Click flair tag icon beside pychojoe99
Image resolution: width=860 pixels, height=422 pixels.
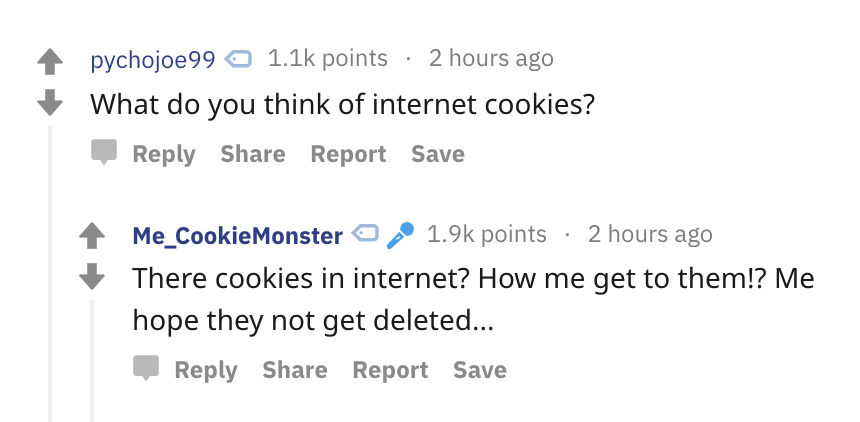(239, 58)
